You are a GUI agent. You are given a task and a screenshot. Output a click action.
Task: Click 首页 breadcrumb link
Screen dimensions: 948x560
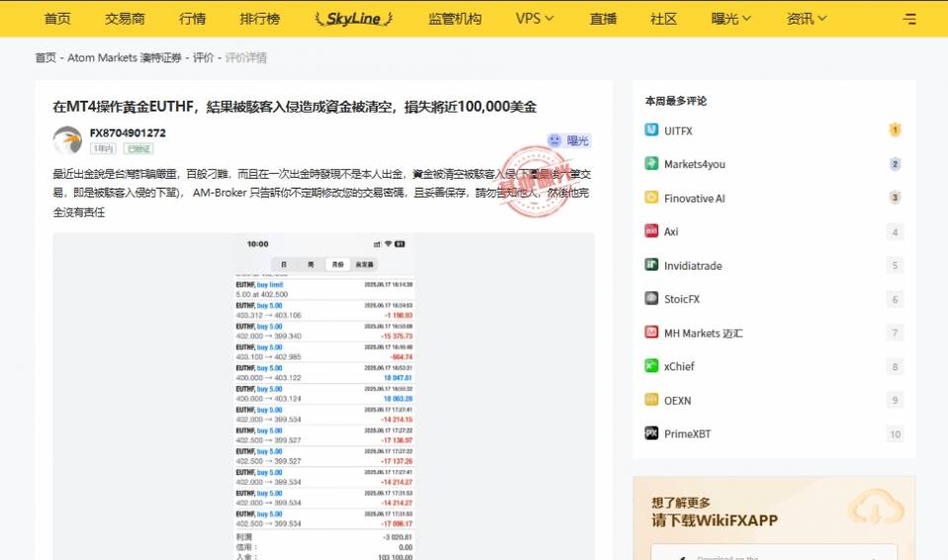45,57
